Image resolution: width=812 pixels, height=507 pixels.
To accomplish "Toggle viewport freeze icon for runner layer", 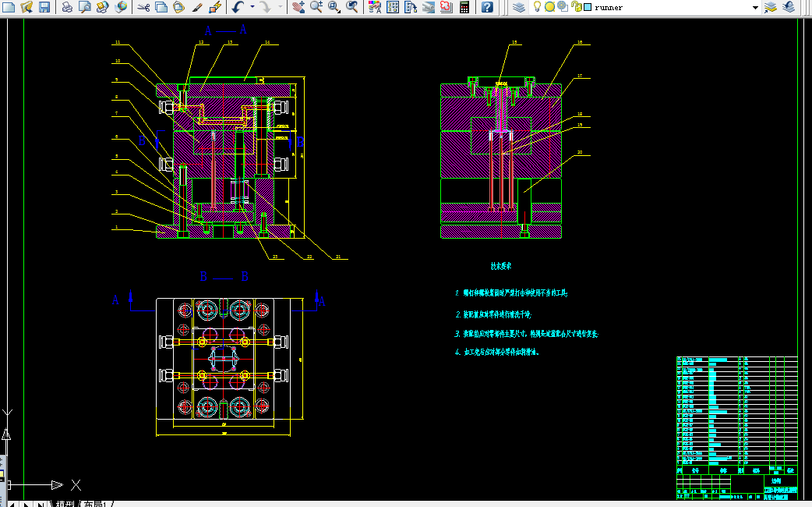I will coord(563,7).
